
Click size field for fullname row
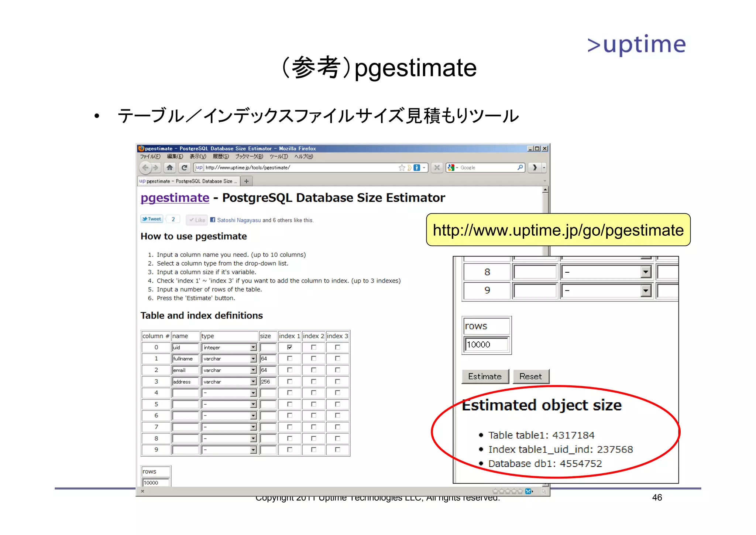[268, 359]
